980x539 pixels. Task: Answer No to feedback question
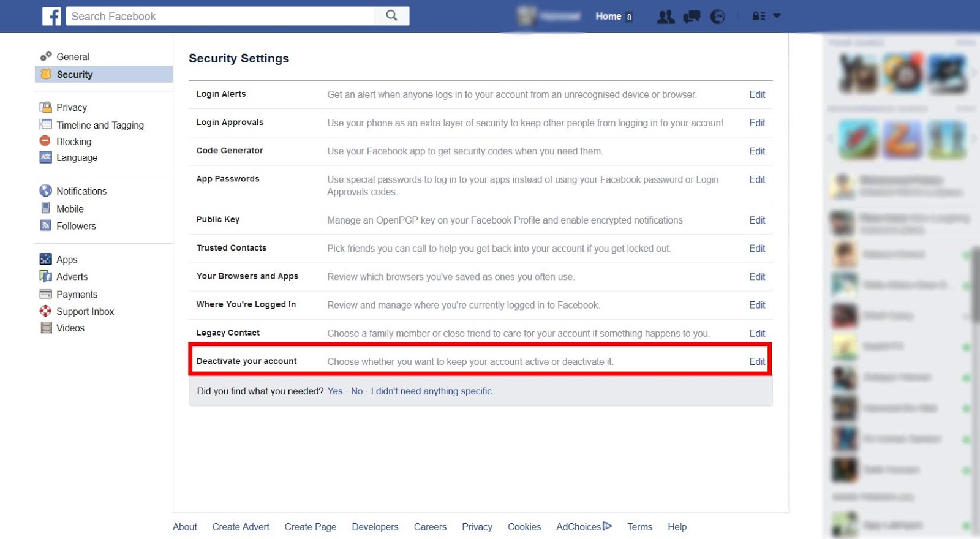coord(356,391)
